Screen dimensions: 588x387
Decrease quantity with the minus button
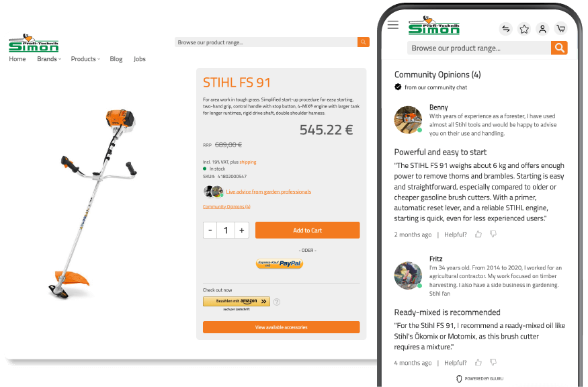pos(210,230)
